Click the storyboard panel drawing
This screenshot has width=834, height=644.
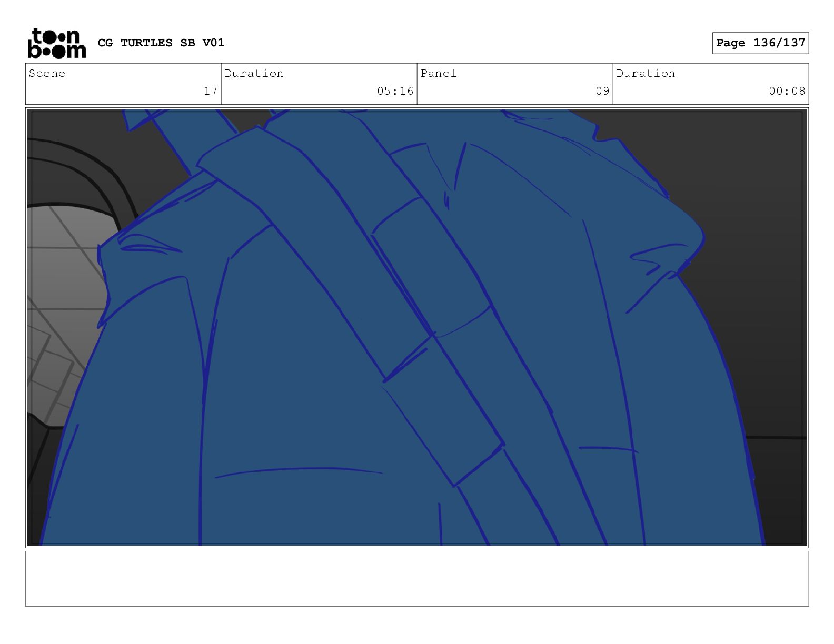click(x=417, y=327)
